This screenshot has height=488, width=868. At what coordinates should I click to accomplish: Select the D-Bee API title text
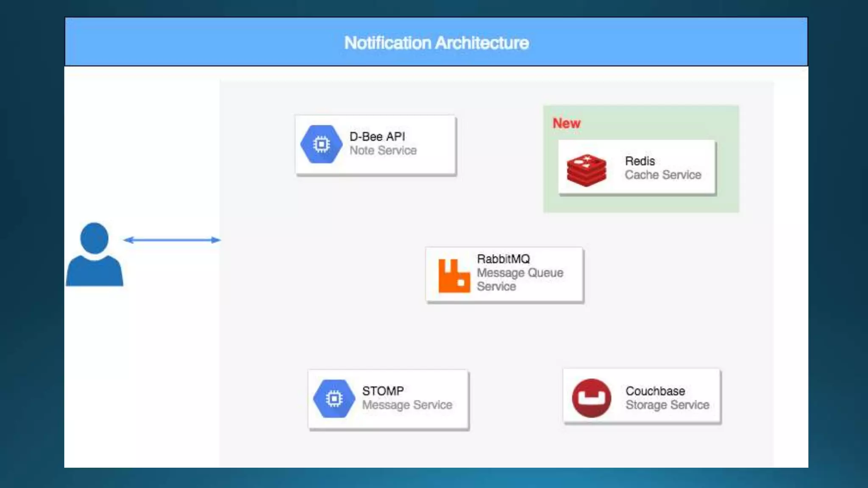pos(377,136)
